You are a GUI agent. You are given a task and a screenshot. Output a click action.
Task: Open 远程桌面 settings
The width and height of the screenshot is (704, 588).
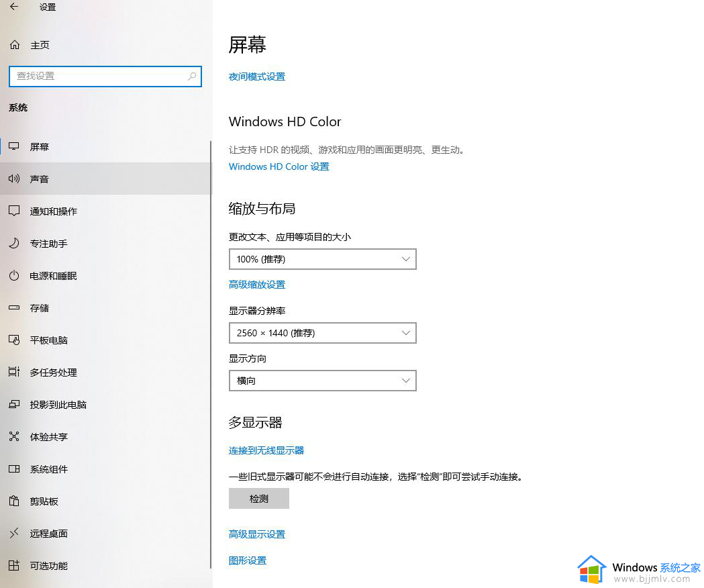tap(105, 534)
